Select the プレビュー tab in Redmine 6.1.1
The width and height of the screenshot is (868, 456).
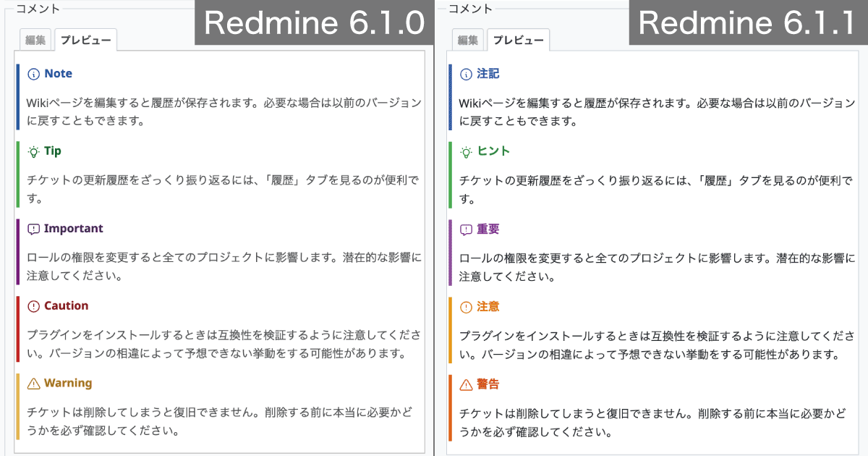click(x=518, y=40)
